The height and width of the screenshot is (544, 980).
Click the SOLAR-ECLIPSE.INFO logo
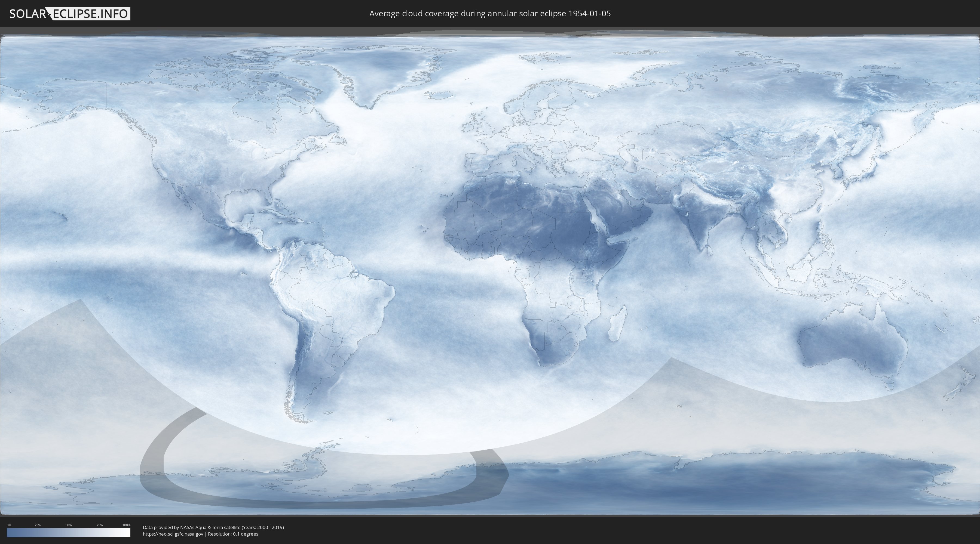(x=70, y=14)
